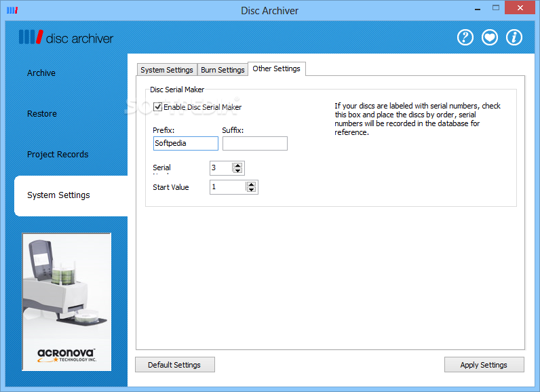The width and height of the screenshot is (540, 392).
Task: Click the serial numbers description text
Action: pyautogui.click(x=417, y=119)
